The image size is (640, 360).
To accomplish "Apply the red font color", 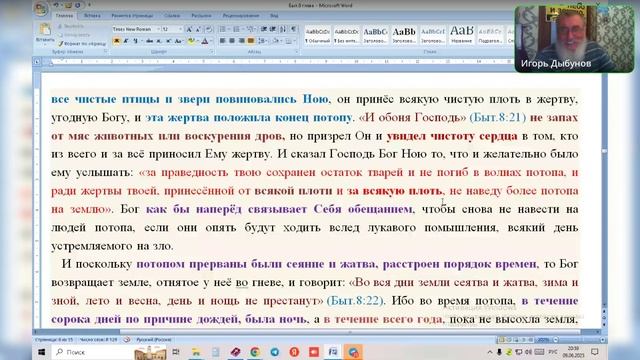I will pos(205,41).
